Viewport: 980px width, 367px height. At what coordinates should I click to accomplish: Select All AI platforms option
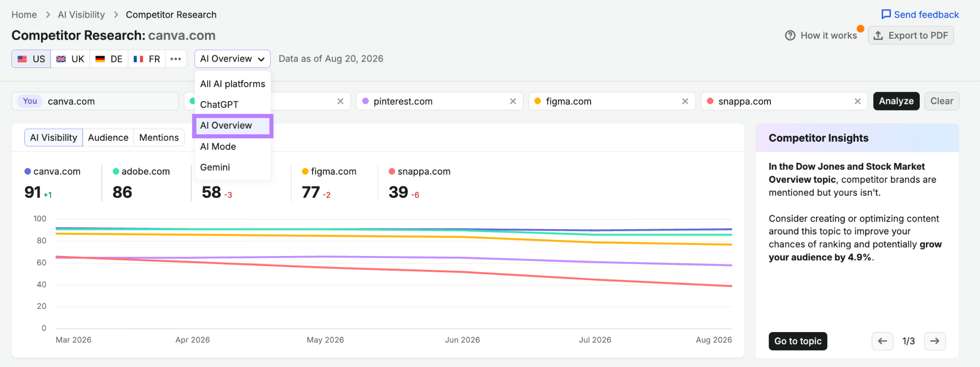tap(233, 84)
